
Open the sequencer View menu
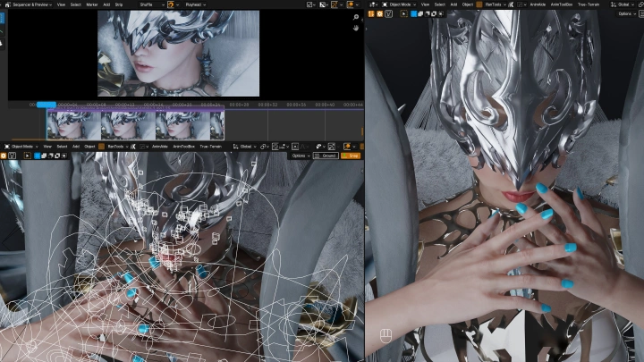[61, 4]
